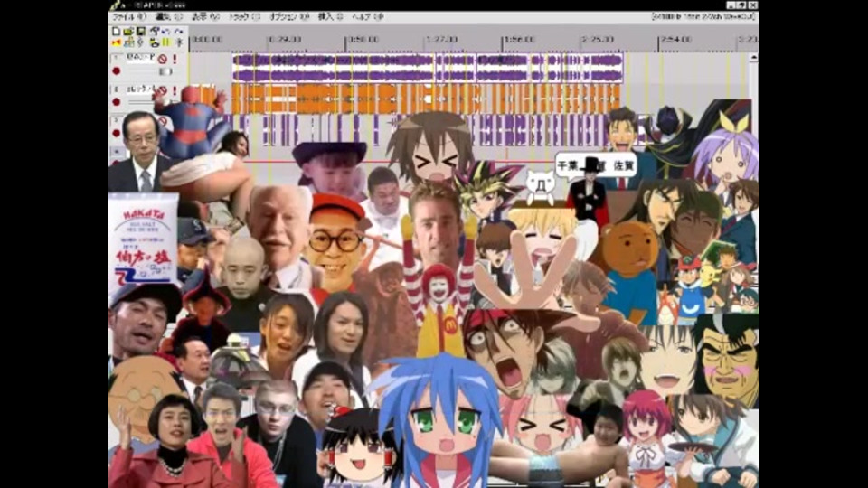Click the 0:29.33 timeline ruler mark
The width and height of the screenshot is (868, 488).
coord(285,40)
